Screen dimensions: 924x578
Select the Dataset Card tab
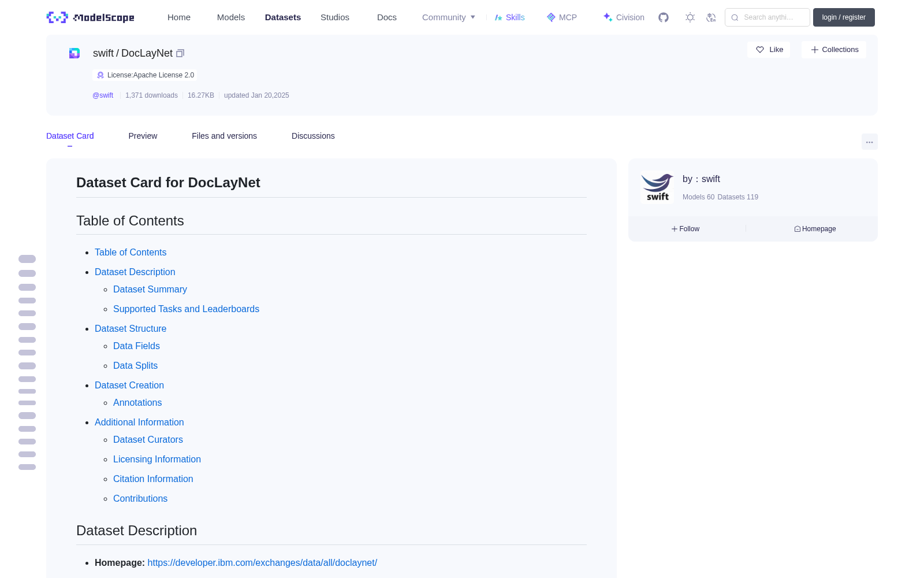pos(70,136)
